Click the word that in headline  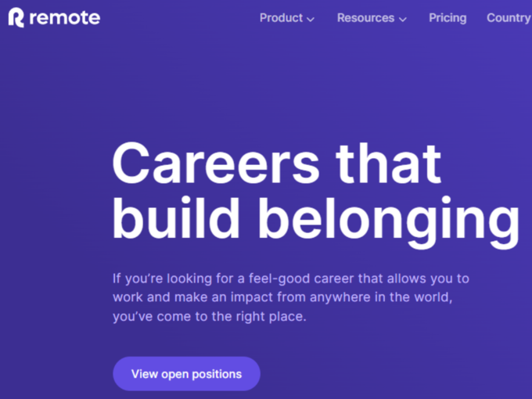coord(389,164)
